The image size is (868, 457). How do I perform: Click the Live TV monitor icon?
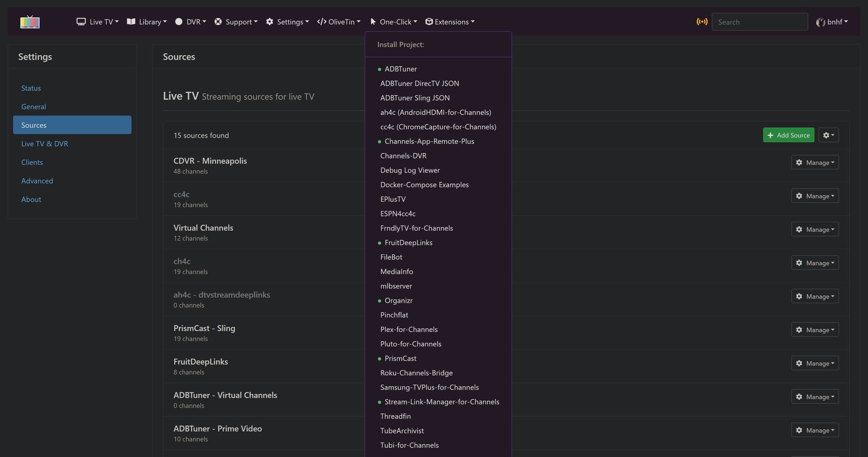(81, 22)
